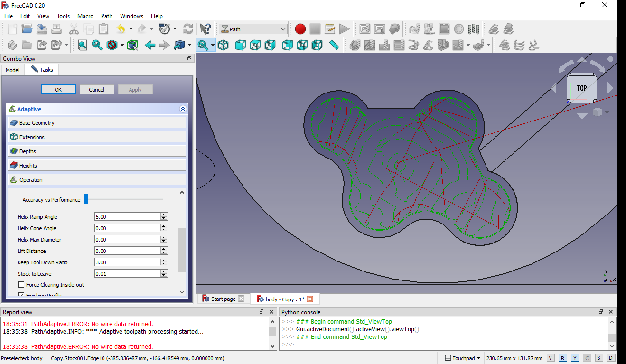The height and width of the screenshot is (364, 626).
Task: Start macro recording with the red record icon
Action: pos(300,28)
